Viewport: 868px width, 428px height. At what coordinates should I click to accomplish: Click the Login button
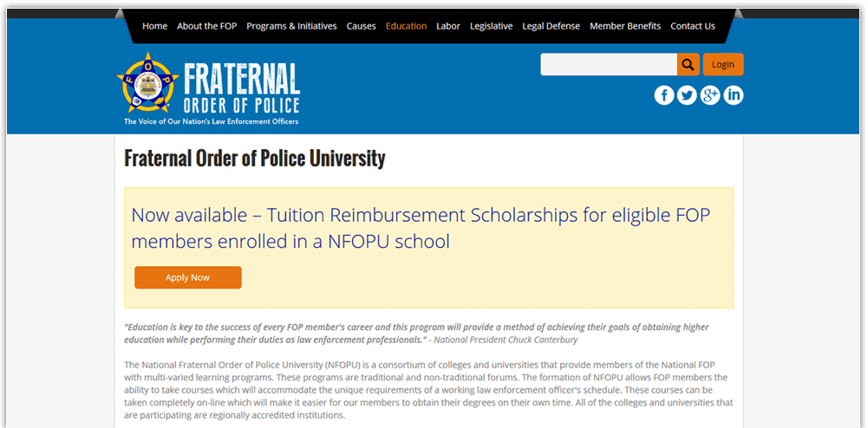coord(723,64)
